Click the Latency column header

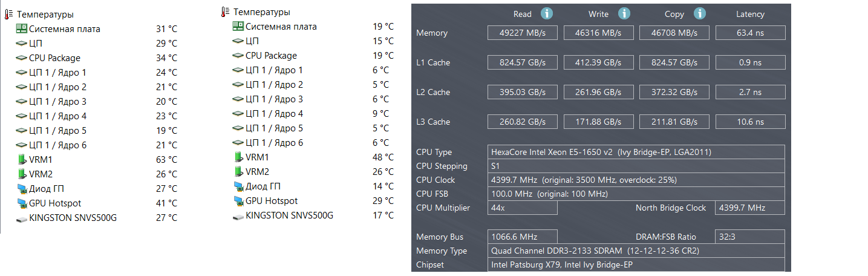click(x=750, y=14)
